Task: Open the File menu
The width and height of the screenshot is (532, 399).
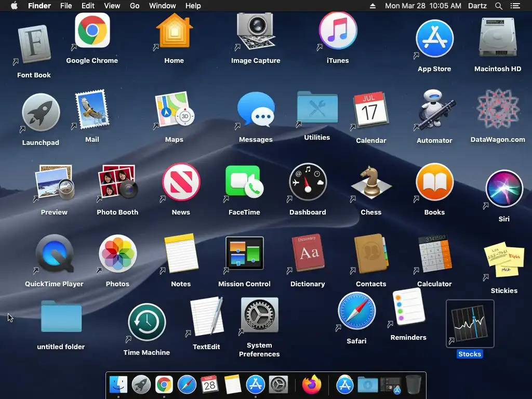Action: (x=66, y=6)
